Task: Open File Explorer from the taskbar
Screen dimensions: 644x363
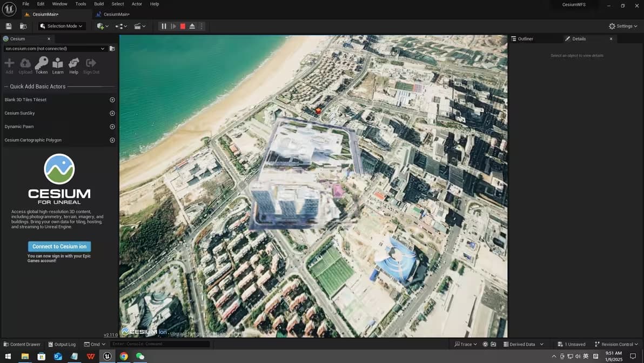Action: (x=25, y=356)
